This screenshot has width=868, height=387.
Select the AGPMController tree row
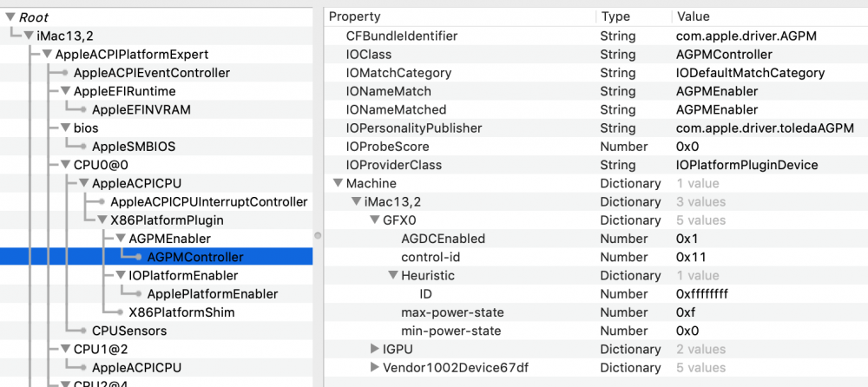(x=156, y=257)
